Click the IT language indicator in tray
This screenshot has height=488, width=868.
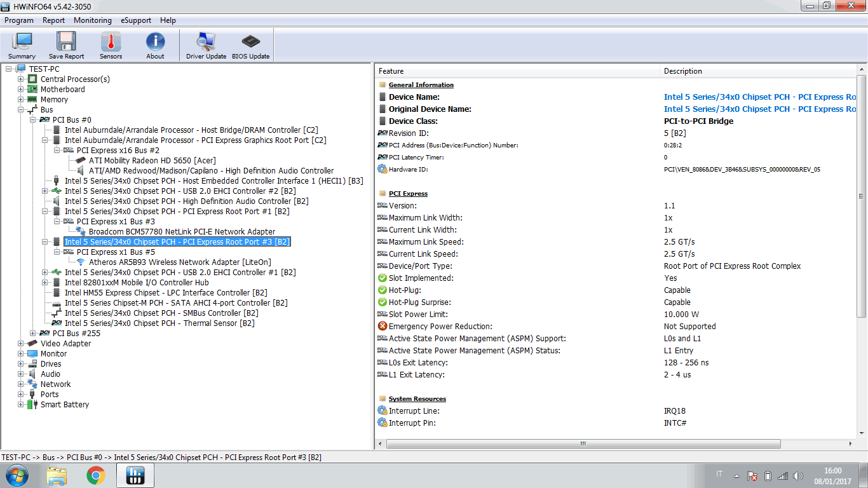click(719, 474)
